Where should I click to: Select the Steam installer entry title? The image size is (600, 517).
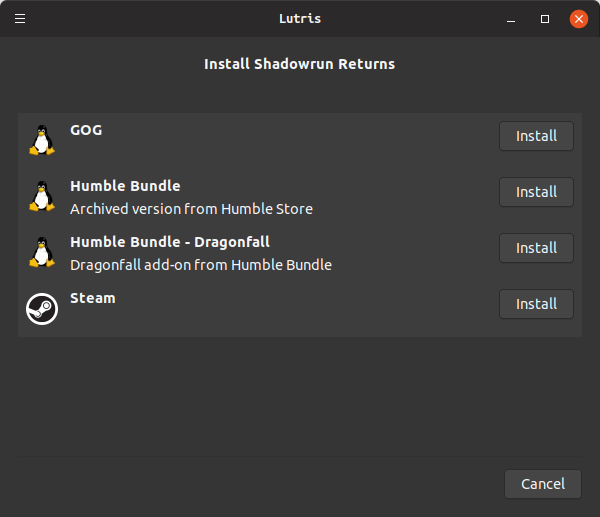pyautogui.click(x=93, y=298)
